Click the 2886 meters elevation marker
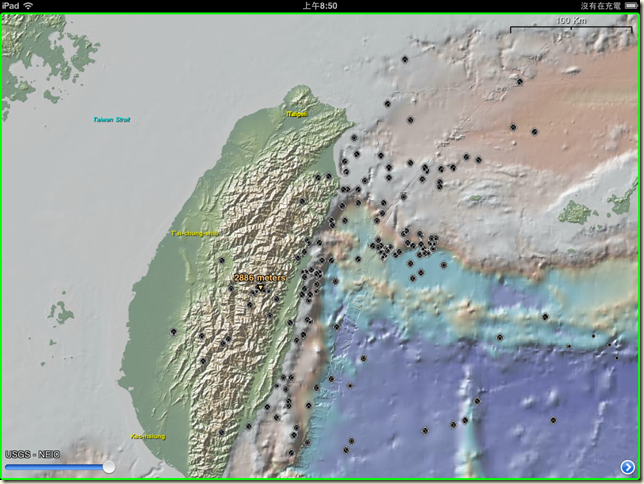This screenshot has height=484, width=644. (260, 278)
